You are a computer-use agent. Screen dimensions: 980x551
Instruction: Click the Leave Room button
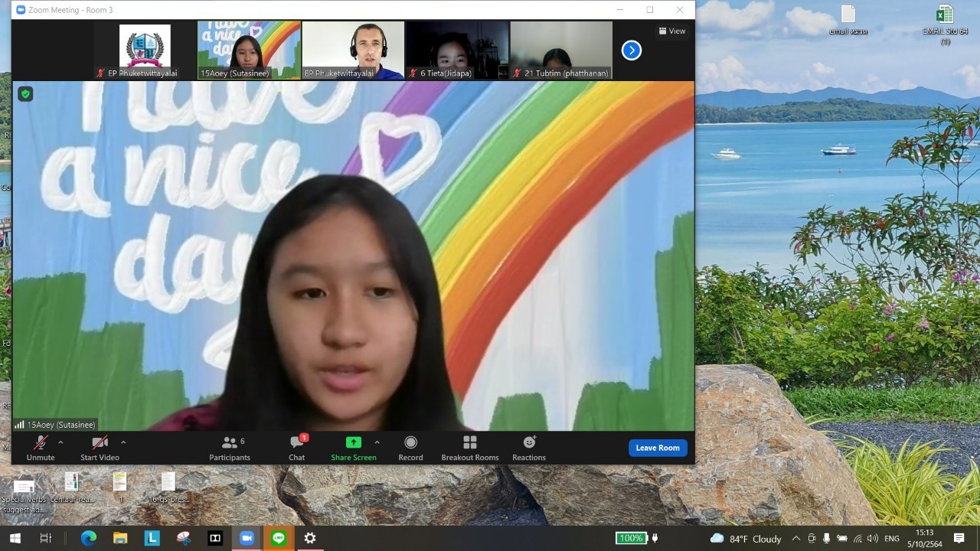(658, 448)
